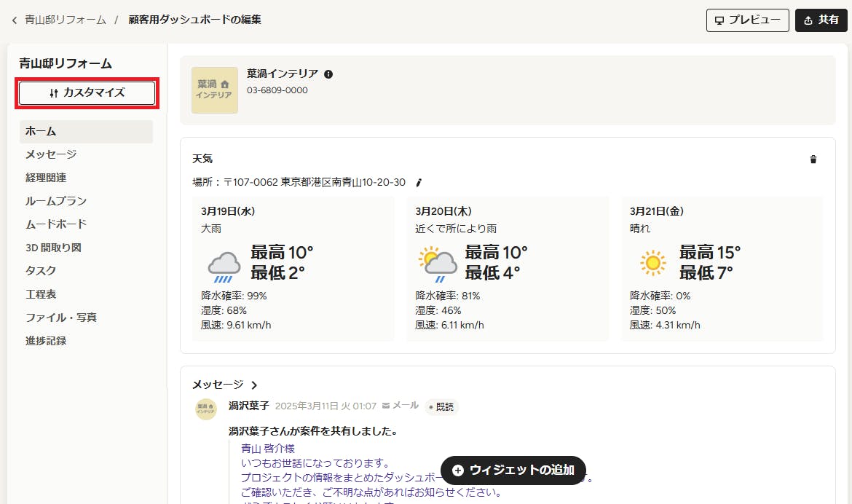Click the phone number 03-6809-0000
Image resolution: width=852 pixels, height=504 pixels.
[277, 90]
